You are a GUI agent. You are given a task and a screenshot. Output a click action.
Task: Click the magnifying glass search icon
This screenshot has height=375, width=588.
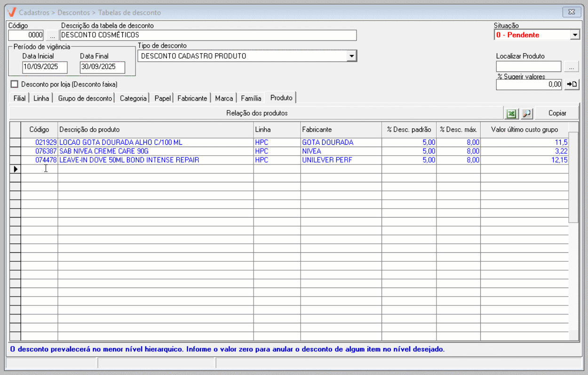click(x=526, y=113)
